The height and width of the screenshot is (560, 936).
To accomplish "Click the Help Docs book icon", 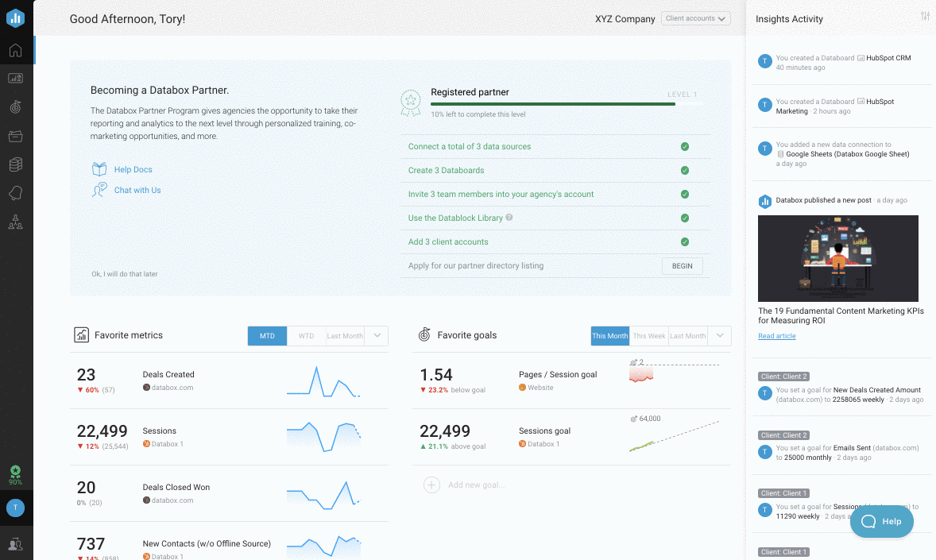I will (99, 169).
